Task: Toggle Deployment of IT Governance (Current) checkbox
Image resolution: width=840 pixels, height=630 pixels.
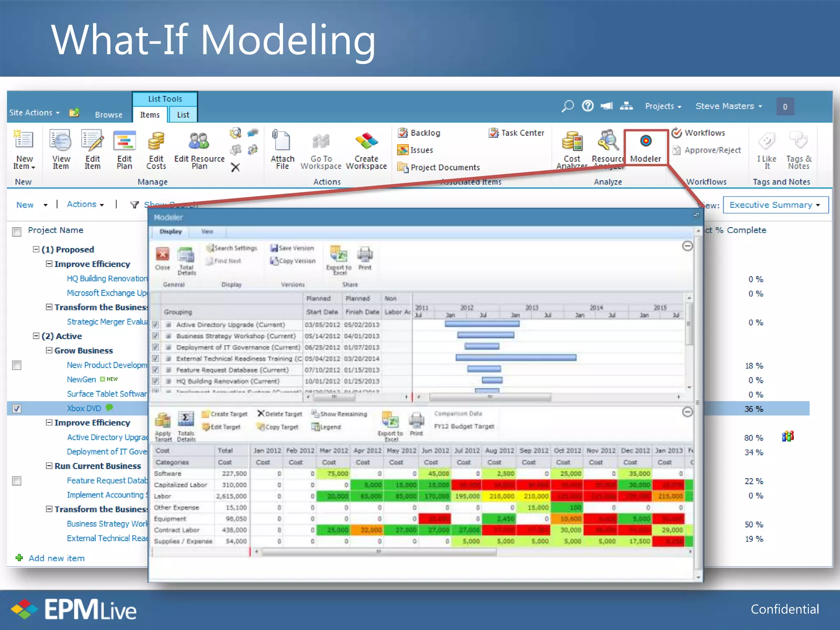Action: (x=155, y=347)
